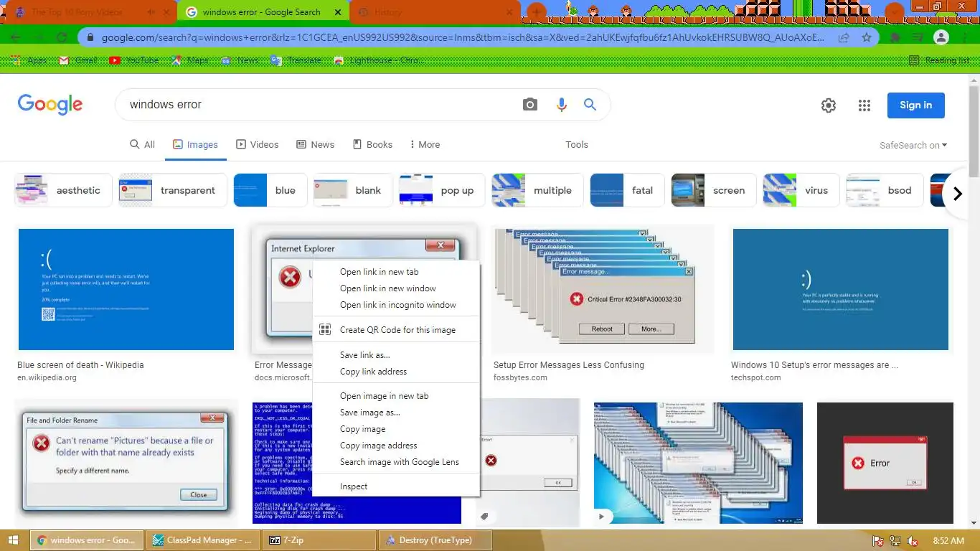Choose Search image with Google Lens
The image size is (980, 551).
[396, 462]
